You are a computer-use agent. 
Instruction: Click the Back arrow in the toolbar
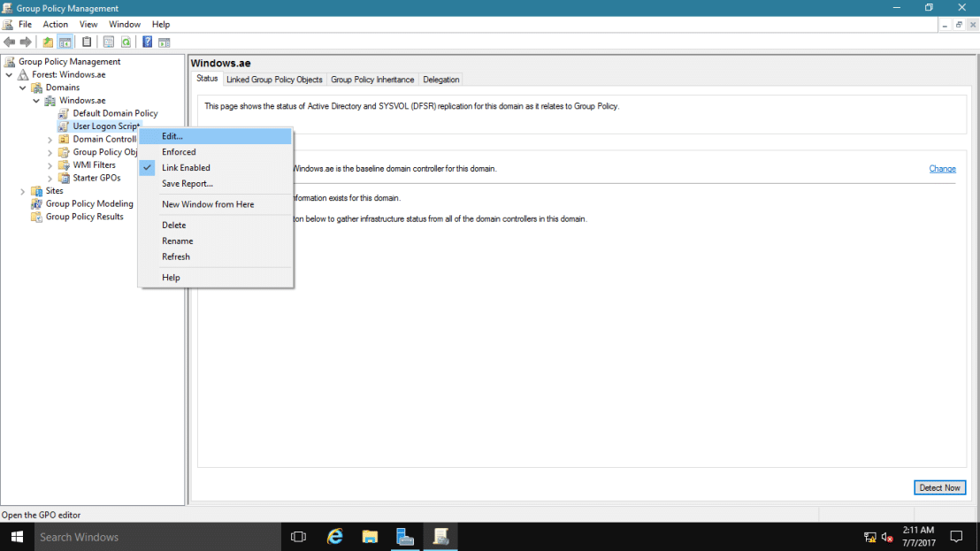[10, 42]
